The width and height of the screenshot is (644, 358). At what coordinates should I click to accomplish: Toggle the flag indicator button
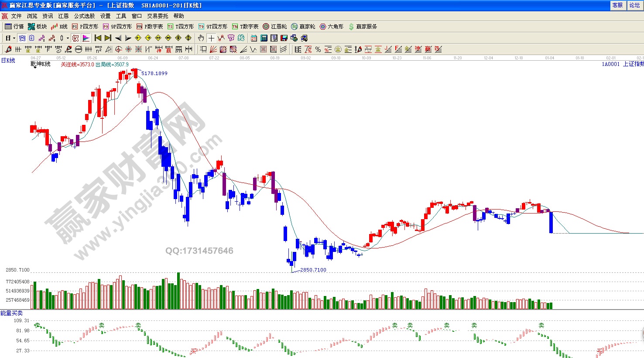coord(86,38)
